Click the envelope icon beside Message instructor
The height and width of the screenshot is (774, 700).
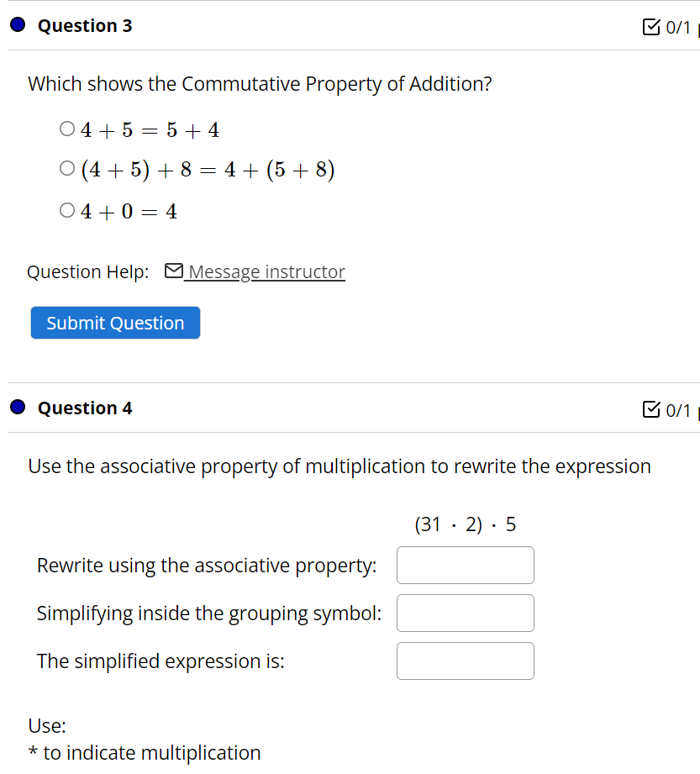(x=173, y=271)
